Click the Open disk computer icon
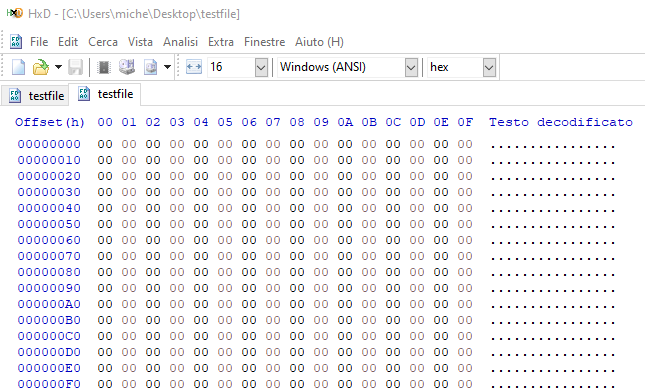 [127, 67]
